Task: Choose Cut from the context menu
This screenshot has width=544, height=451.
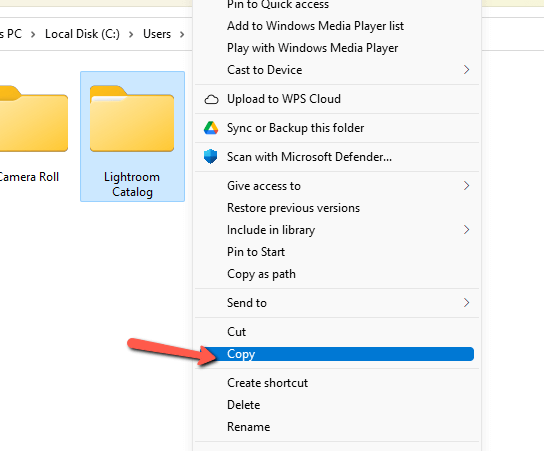Action: point(236,332)
